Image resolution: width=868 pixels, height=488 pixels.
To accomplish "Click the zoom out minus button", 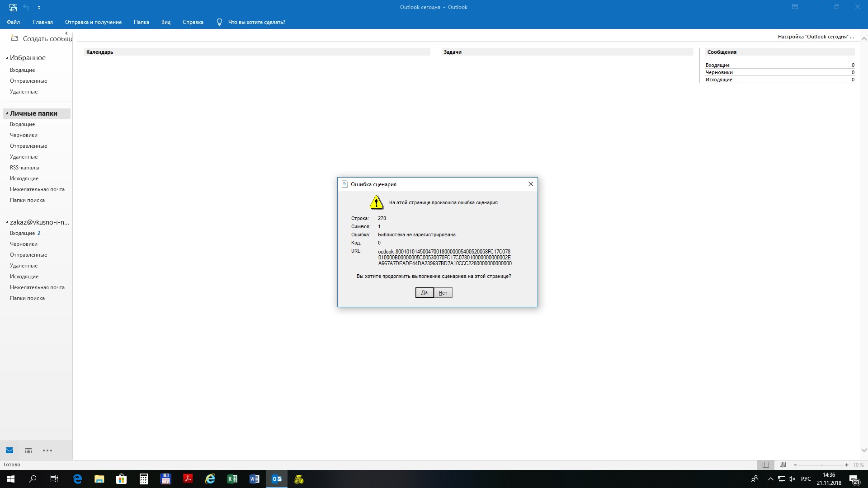I will tap(795, 465).
